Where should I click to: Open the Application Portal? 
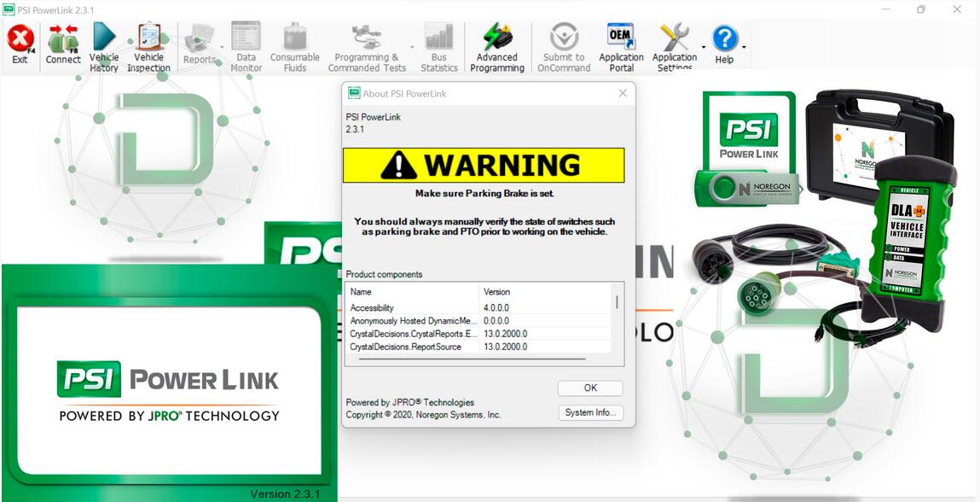(x=621, y=48)
